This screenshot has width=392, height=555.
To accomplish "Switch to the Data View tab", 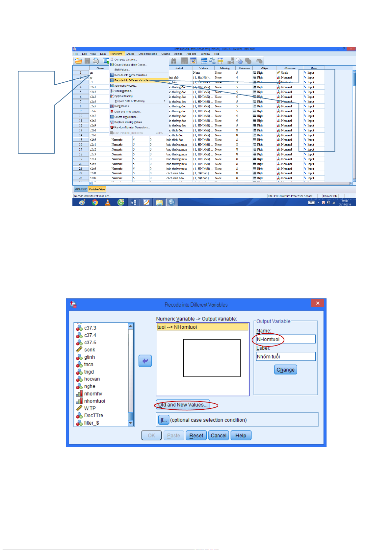I will [x=80, y=189].
